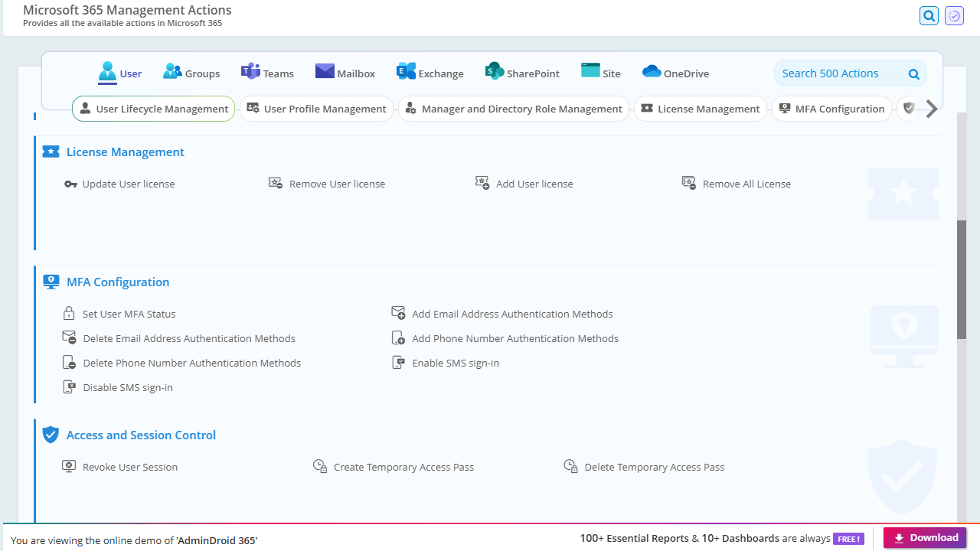This screenshot has width=980, height=551.
Task: Open Delete Email Address Authentication Methods action
Action: coord(189,338)
